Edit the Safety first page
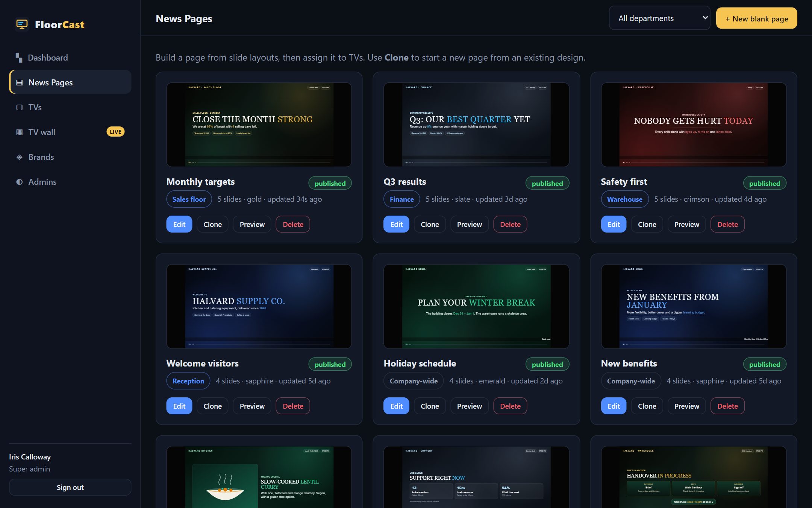The height and width of the screenshot is (508, 812). (614, 224)
